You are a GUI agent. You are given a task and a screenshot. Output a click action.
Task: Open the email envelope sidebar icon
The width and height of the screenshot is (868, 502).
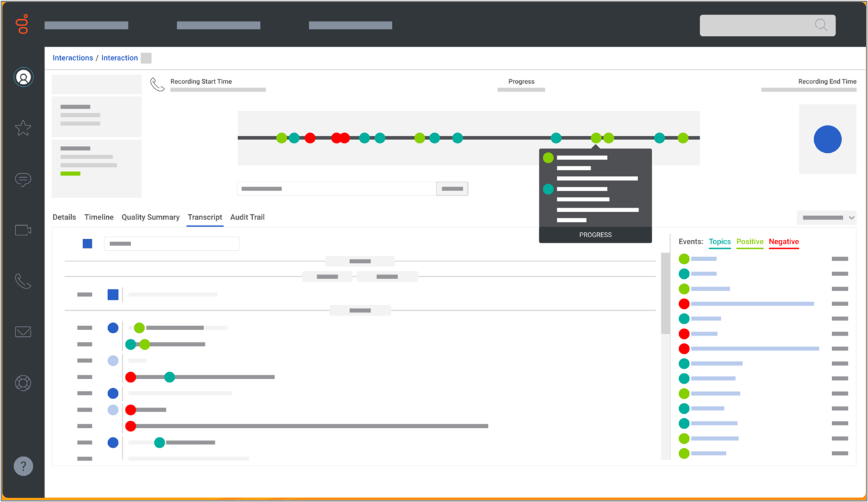point(23,332)
